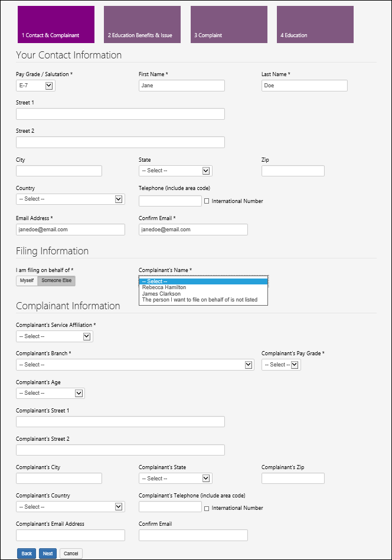This screenshot has width=392, height=560.
Task: Enable International Number for complainant's telephone
Action: tap(207, 508)
